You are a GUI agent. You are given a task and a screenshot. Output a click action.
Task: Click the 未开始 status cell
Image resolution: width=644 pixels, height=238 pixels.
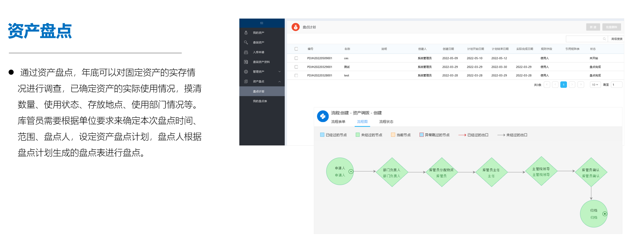[x=594, y=58]
